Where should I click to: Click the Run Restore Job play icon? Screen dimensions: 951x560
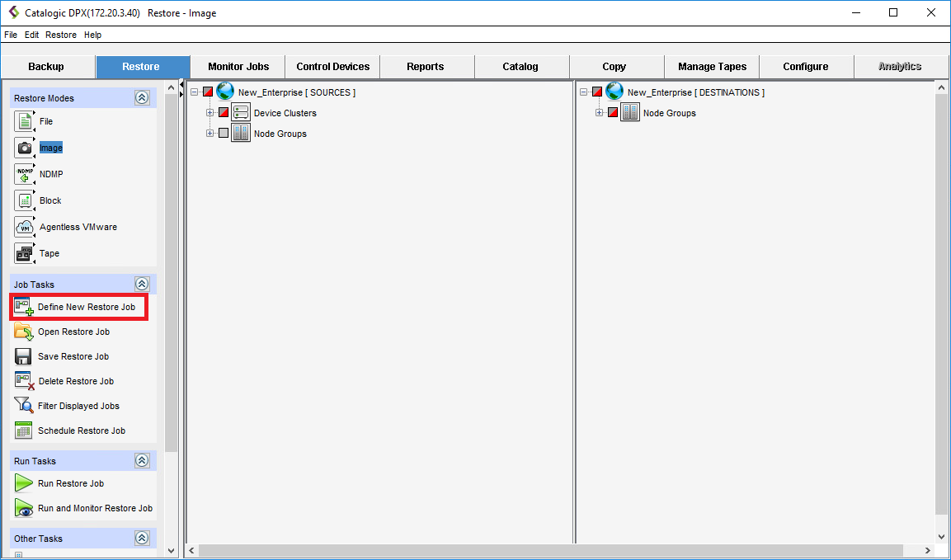[x=23, y=483]
